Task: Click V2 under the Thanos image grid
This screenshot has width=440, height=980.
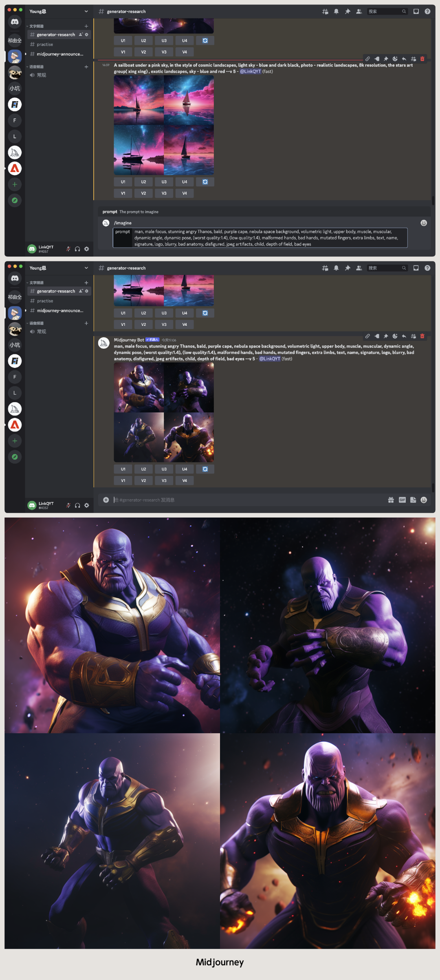Action: [143, 480]
